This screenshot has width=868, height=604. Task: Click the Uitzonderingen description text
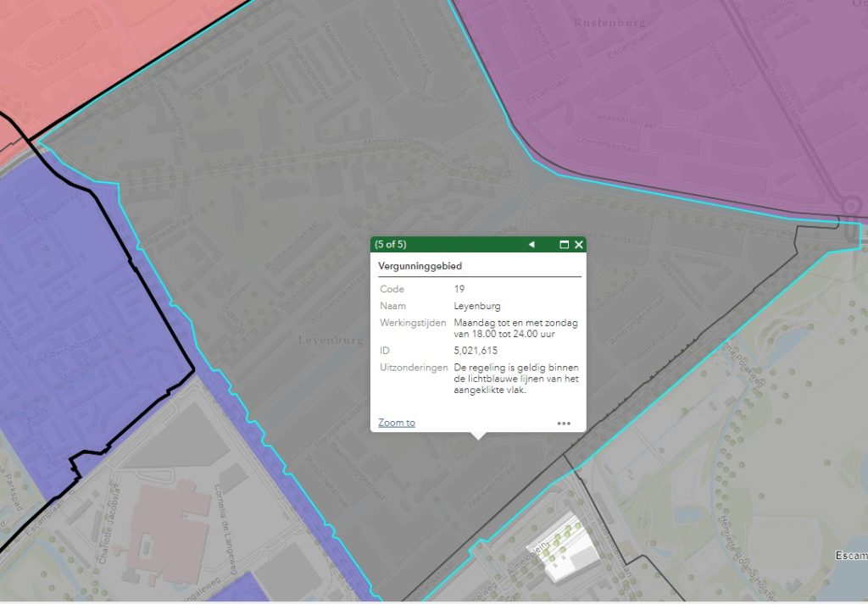pos(515,379)
